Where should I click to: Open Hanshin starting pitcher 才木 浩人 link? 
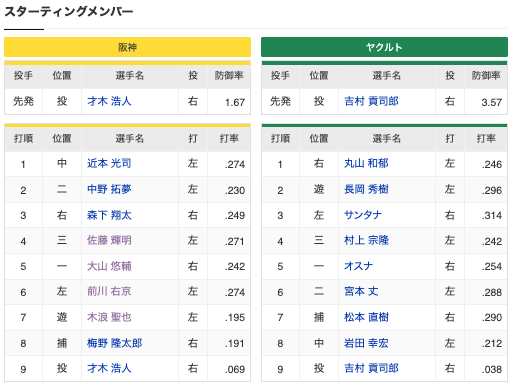109,101
